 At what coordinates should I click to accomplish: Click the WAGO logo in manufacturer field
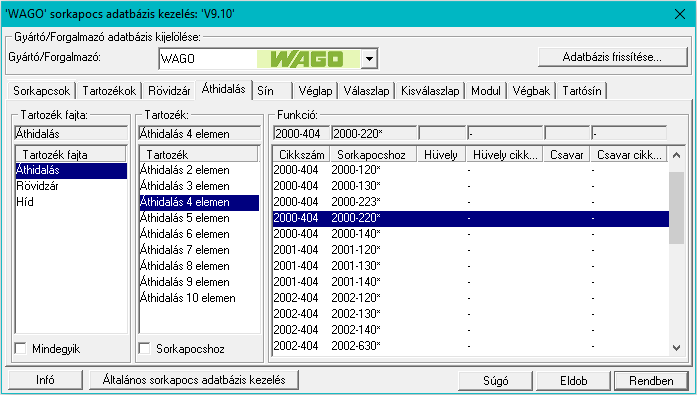[308, 59]
